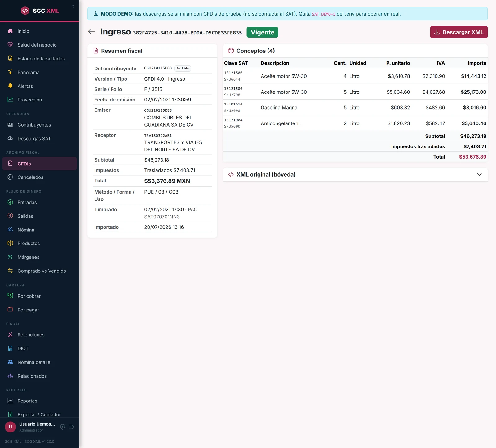
Task: Click the Anticongelante 1L concept description
Action: 281,123
